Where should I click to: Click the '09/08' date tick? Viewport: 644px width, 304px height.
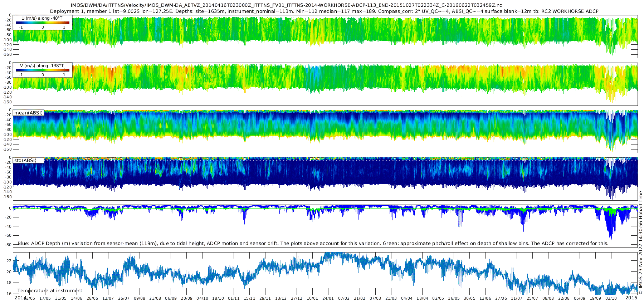(x=140, y=299)
